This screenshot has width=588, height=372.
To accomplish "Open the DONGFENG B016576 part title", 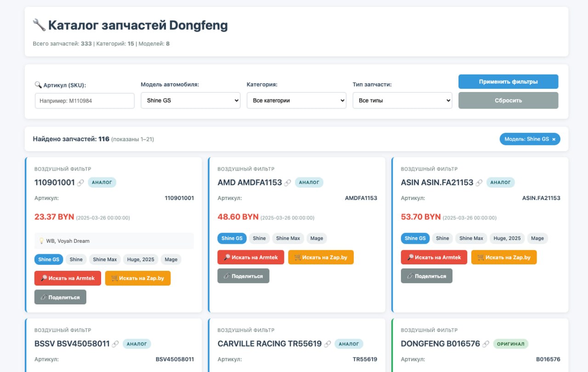I will point(441,343).
